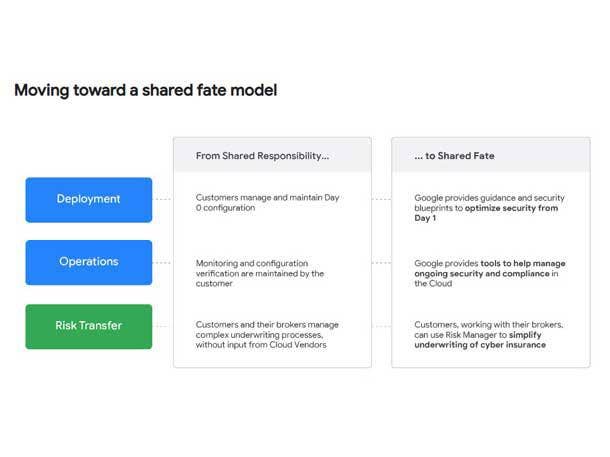Click the dashed line between panels in Operations row
610x457 pixels.
(381, 262)
